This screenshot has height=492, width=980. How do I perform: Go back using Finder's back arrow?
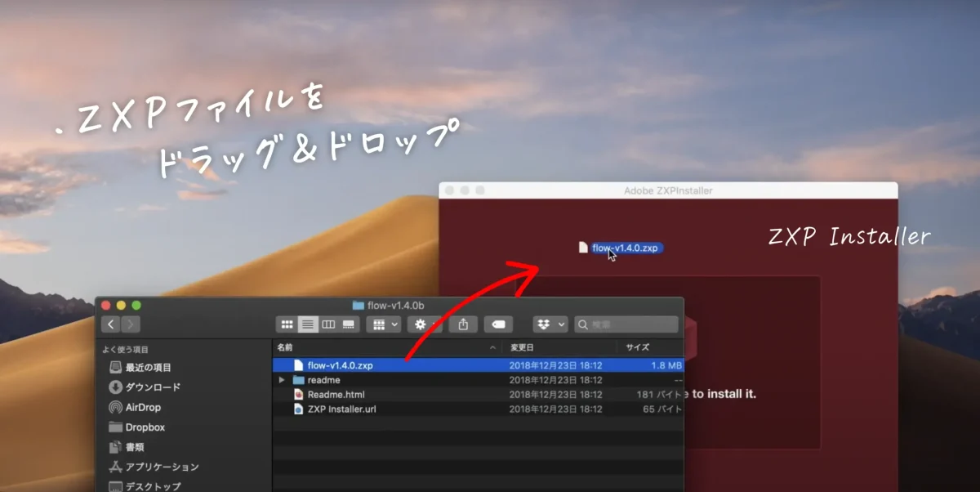(112, 324)
